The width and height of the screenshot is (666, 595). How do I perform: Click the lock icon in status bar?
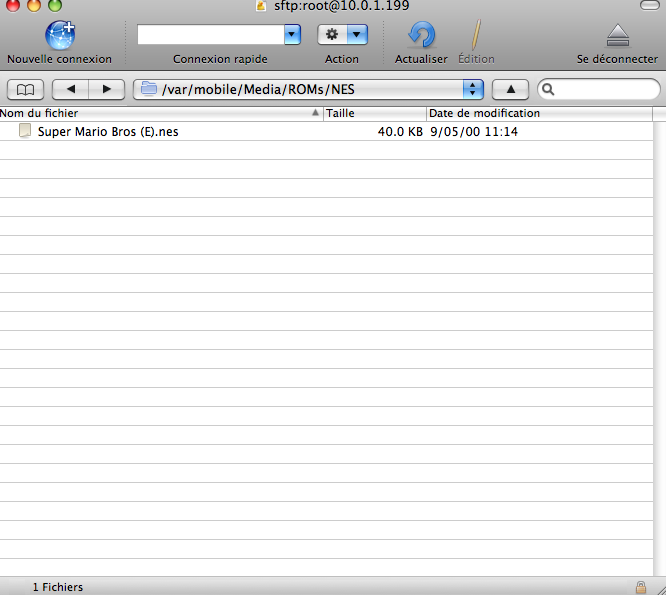[641, 587]
